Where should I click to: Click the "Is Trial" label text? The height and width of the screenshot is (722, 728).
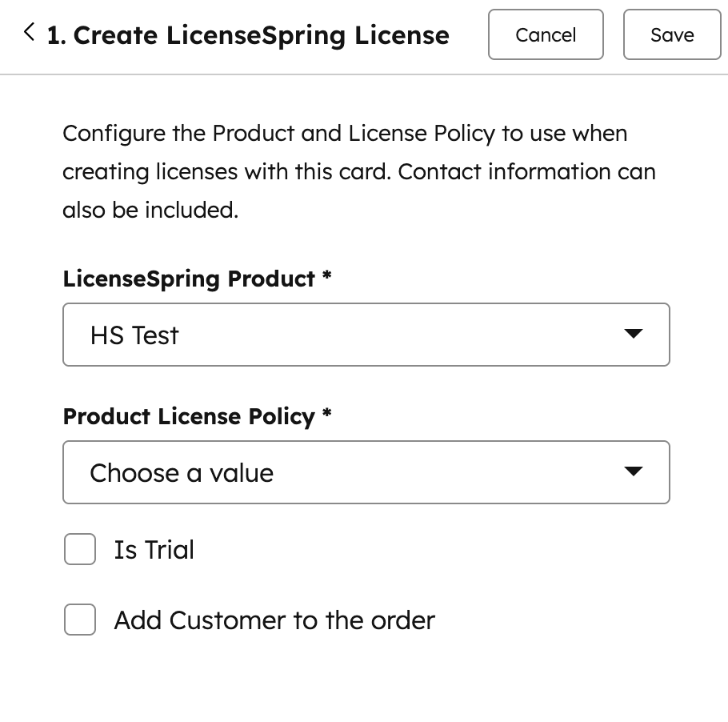(x=154, y=550)
